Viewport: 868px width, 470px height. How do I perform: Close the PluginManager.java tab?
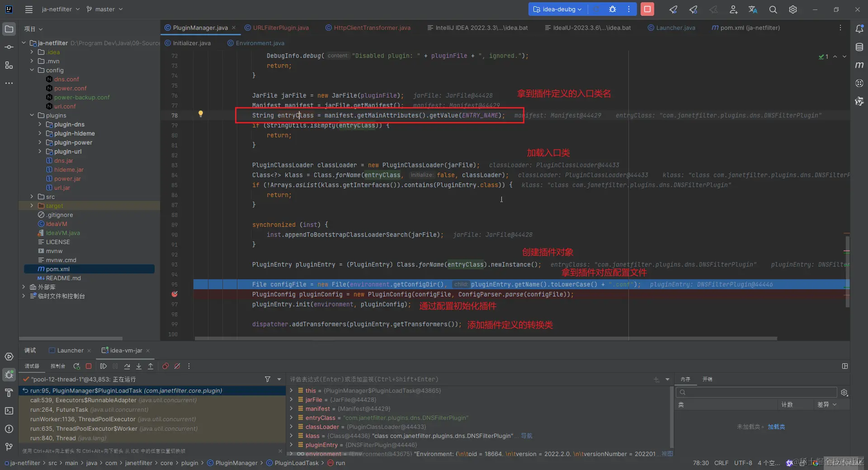234,28
